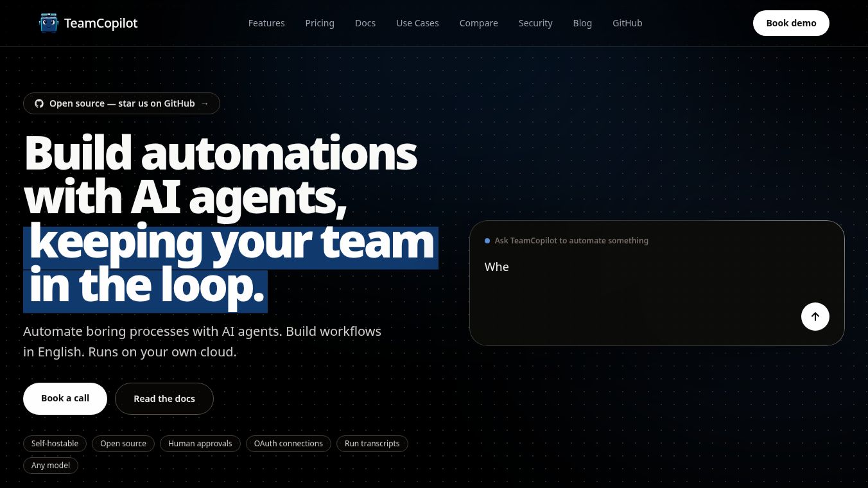The width and height of the screenshot is (868, 488).
Task: Visit the Blog link
Action: 582,23
